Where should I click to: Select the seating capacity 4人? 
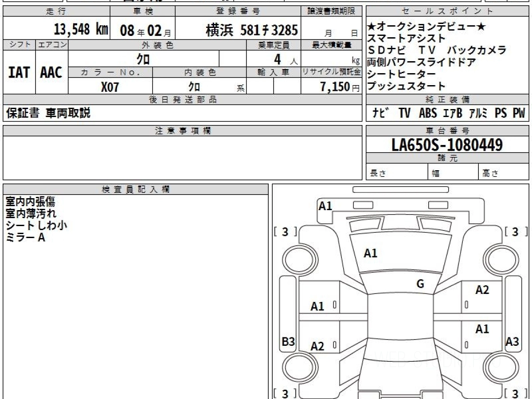coord(286,59)
